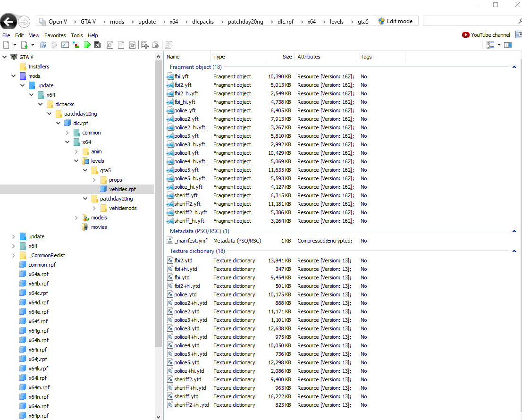Image resolution: width=522 pixels, height=420 pixels.
Task: Click the _manifest.ymf file icon
Action: (170, 241)
